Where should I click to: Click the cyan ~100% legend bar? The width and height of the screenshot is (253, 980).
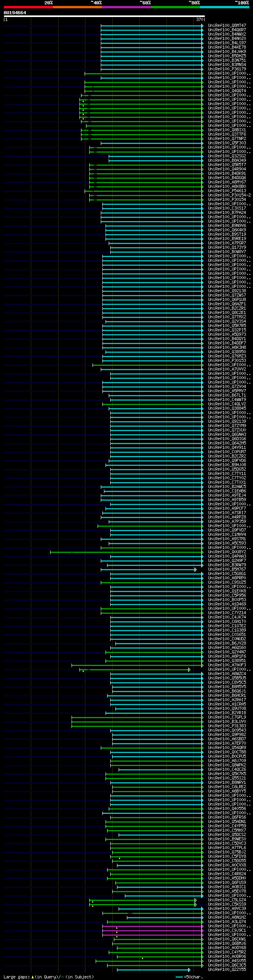pyautogui.click(x=225, y=7)
